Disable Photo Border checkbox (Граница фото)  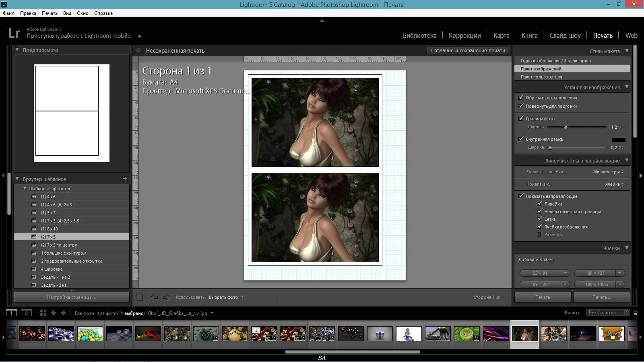(521, 118)
